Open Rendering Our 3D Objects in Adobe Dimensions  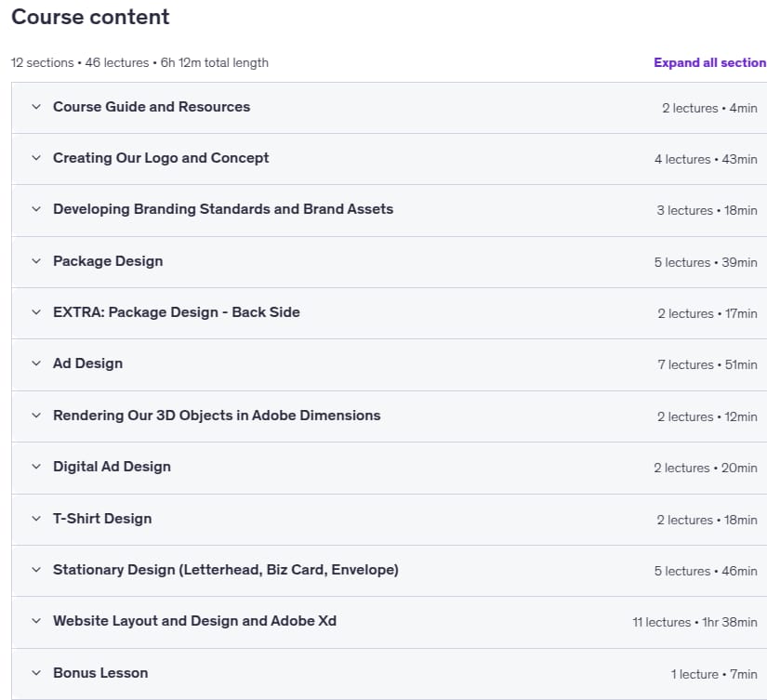pos(217,416)
